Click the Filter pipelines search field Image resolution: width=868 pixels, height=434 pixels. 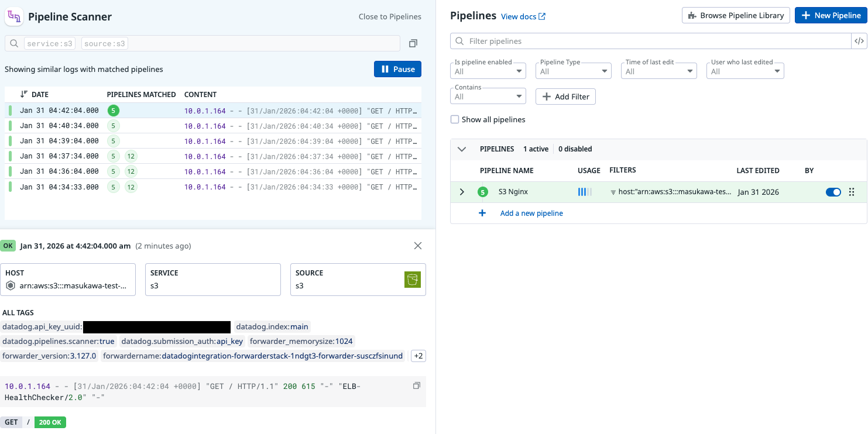[650, 41]
